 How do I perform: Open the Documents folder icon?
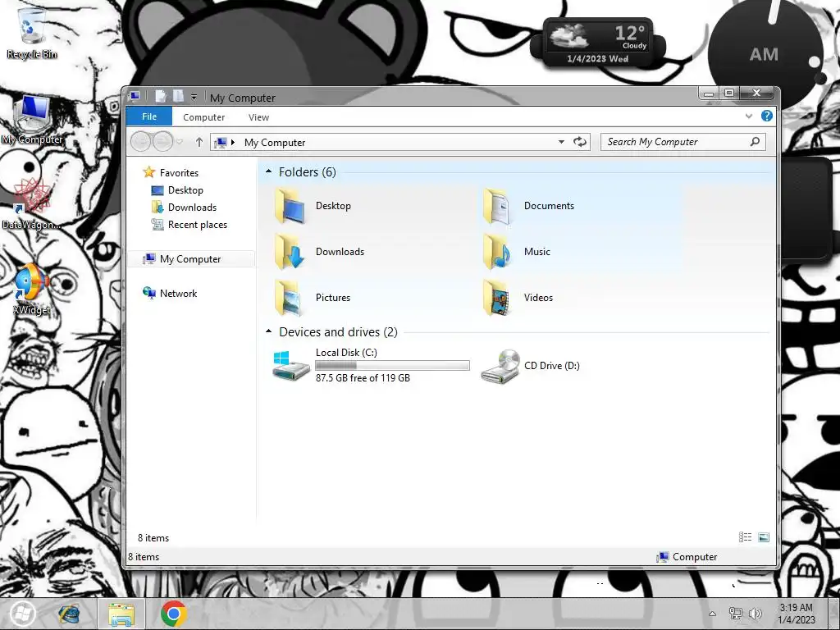498,206
